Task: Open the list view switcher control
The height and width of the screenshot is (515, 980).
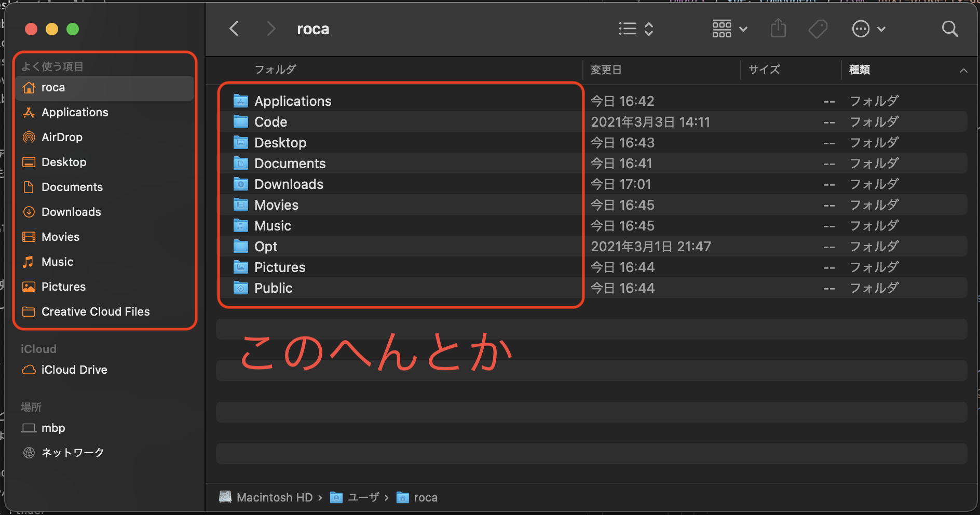Action: 636,29
